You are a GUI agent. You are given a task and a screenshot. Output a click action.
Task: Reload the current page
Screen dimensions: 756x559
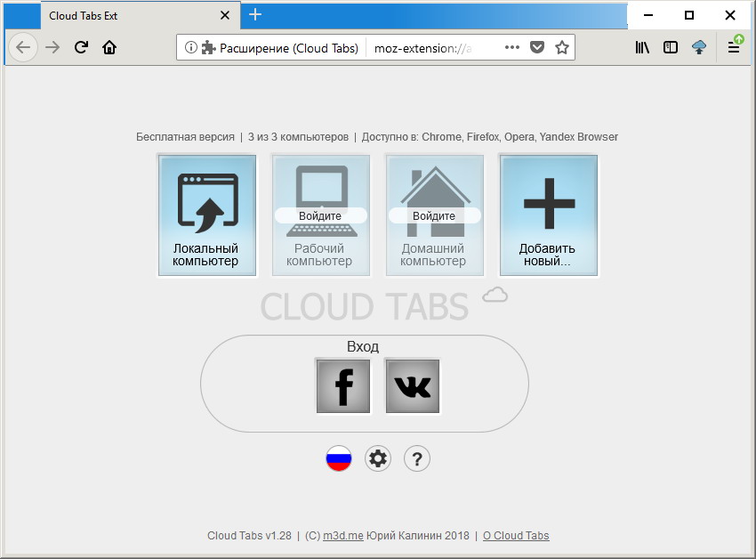coord(81,47)
